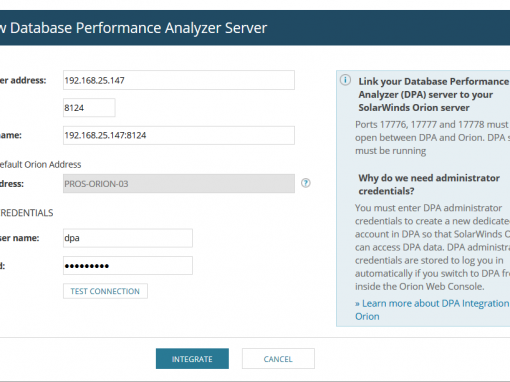Image resolution: width=510 pixels, height=382 pixels.
Task: Click the server address field 192.168.25.147
Action: [179, 80]
